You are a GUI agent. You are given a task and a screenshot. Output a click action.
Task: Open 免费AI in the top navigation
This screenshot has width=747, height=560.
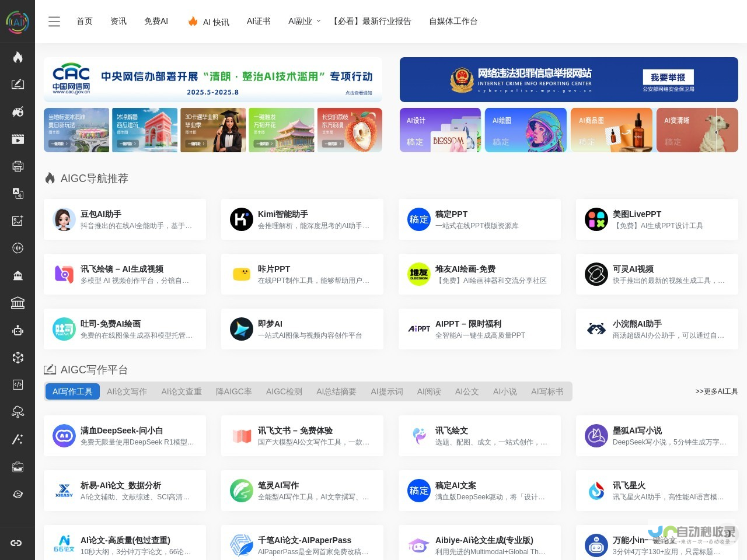[x=156, y=21]
